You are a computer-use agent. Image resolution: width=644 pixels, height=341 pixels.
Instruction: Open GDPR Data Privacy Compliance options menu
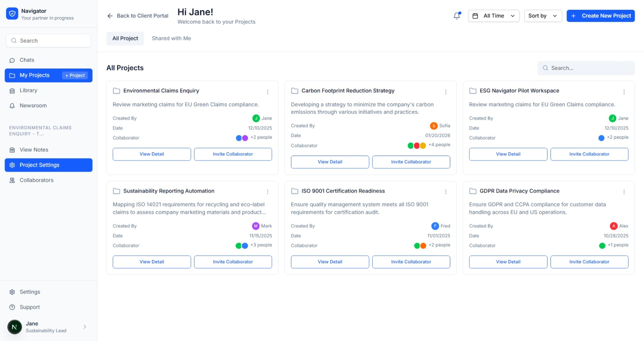(624, 192)
